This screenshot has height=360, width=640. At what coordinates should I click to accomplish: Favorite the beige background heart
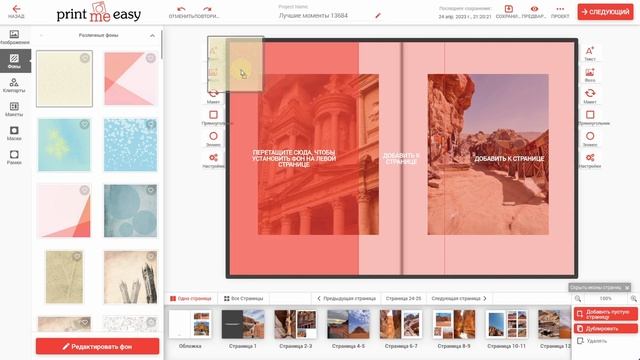coord(84,58)
